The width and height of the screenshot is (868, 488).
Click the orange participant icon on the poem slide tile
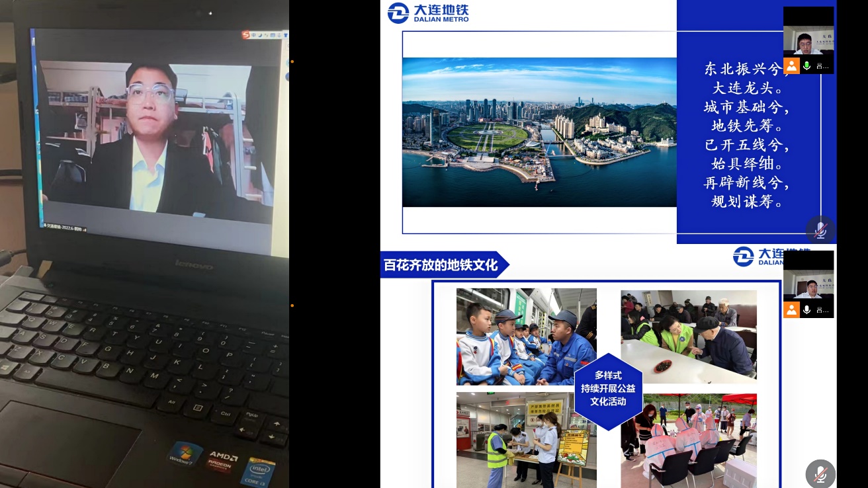click(791, 65)
